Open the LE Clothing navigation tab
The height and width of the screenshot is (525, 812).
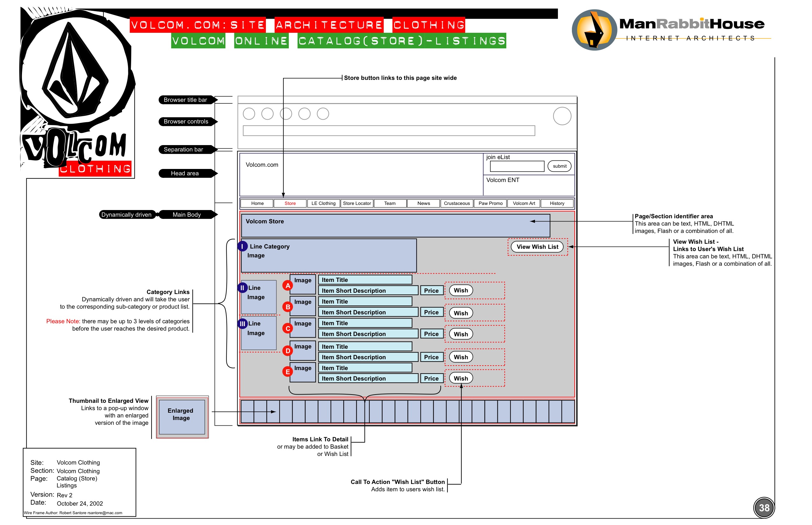(323, 204)
